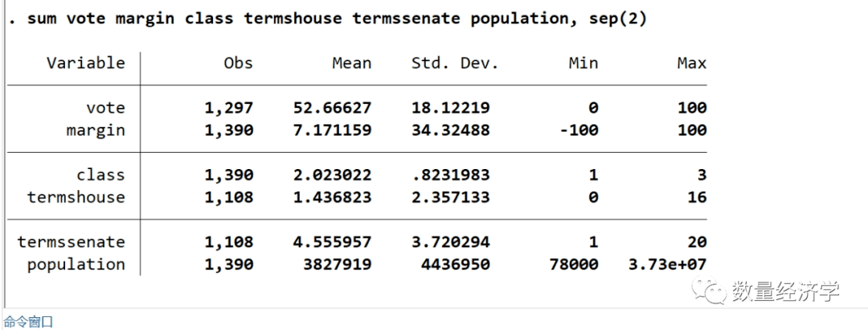
Task: Click the margin minimum value -100
Action: 577,130
